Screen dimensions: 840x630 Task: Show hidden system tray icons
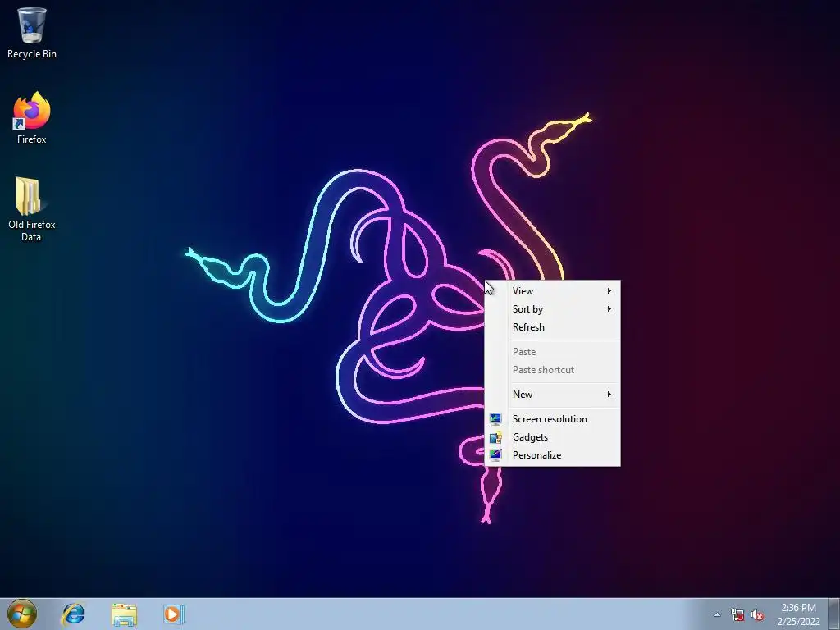(x=717, y=614)
